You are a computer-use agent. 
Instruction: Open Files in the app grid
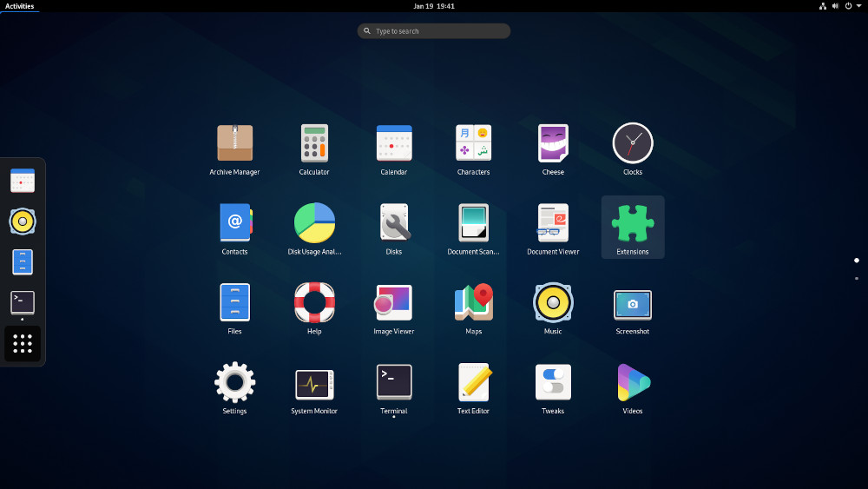[234, 307]
